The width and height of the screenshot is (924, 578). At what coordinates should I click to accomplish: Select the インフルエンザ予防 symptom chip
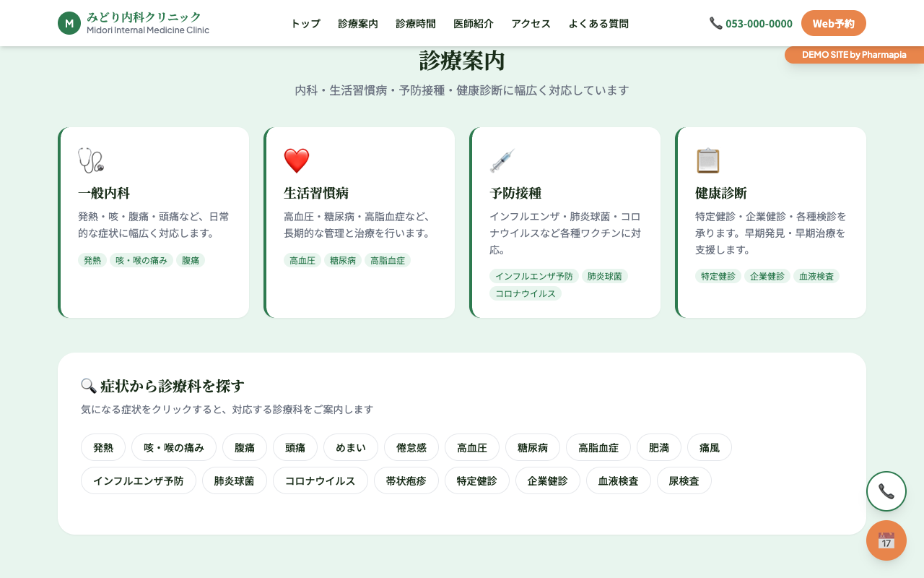click(138, 480)
